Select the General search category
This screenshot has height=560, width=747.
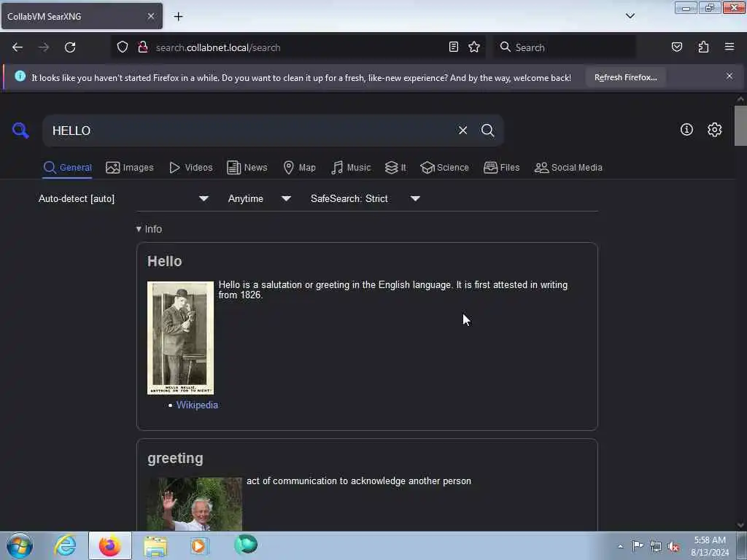[67, 168]
